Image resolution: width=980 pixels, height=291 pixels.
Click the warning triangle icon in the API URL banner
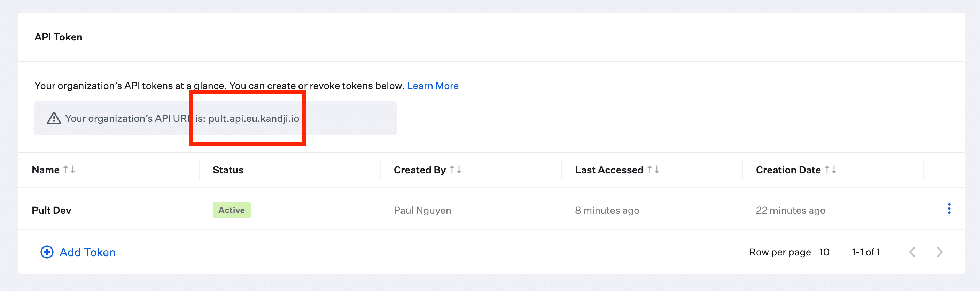pos(54,118)
